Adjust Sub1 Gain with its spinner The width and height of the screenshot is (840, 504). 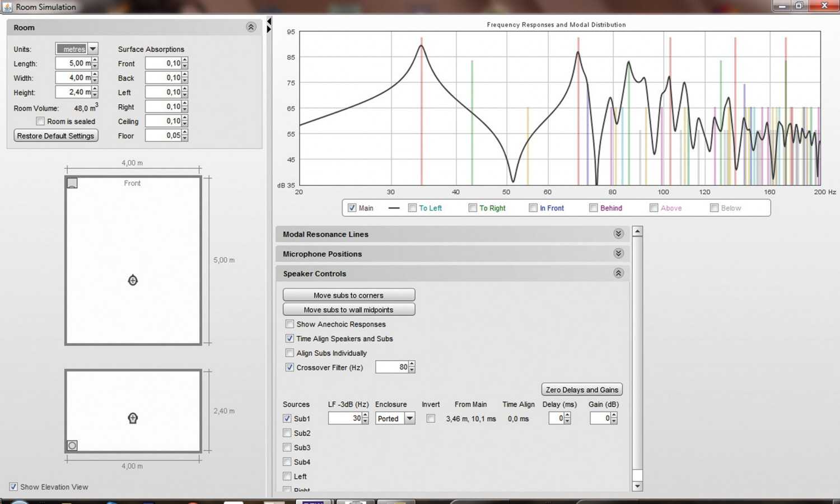point(614,418)
